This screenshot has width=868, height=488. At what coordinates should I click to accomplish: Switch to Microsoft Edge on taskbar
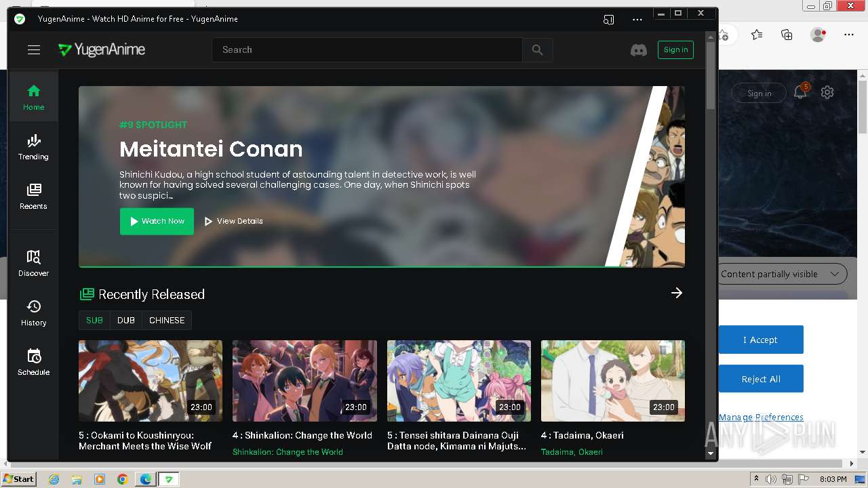click(146, 479)
